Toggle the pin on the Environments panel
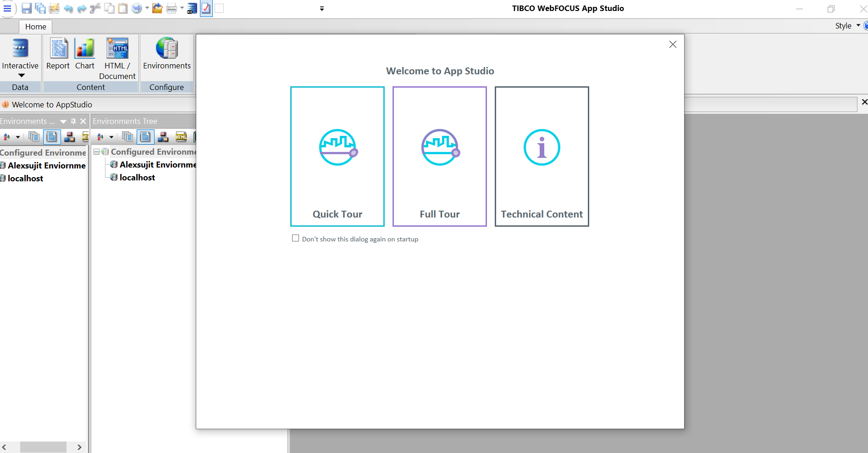This screenshot has width=868, height=453. 73,121
